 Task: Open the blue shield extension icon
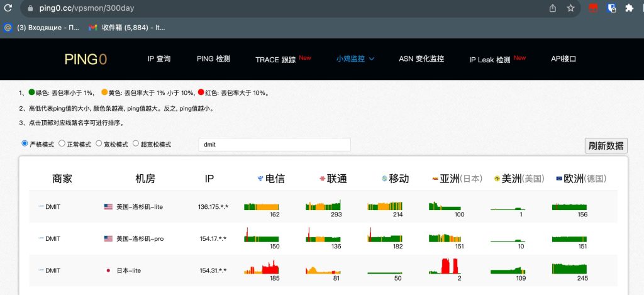(x=611, y=8)
